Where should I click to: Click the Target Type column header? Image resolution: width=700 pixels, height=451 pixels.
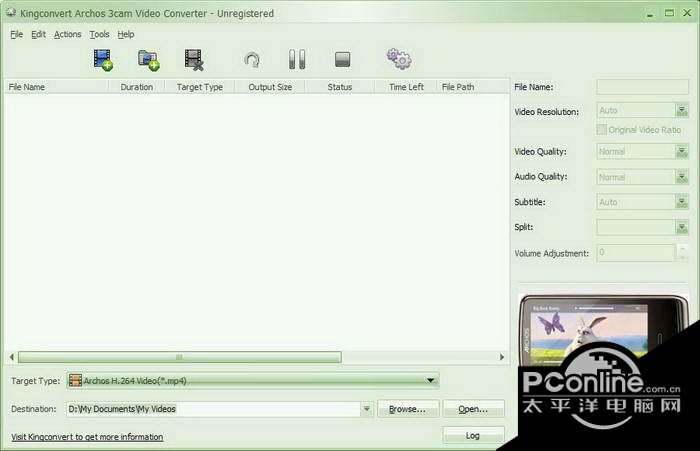(200, 87)
